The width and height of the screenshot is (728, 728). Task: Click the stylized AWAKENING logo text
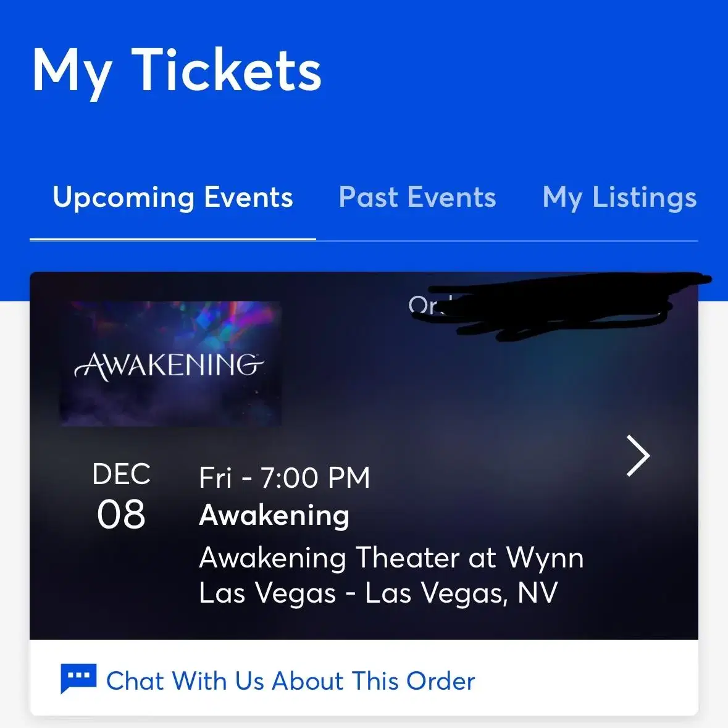[169, 366]
